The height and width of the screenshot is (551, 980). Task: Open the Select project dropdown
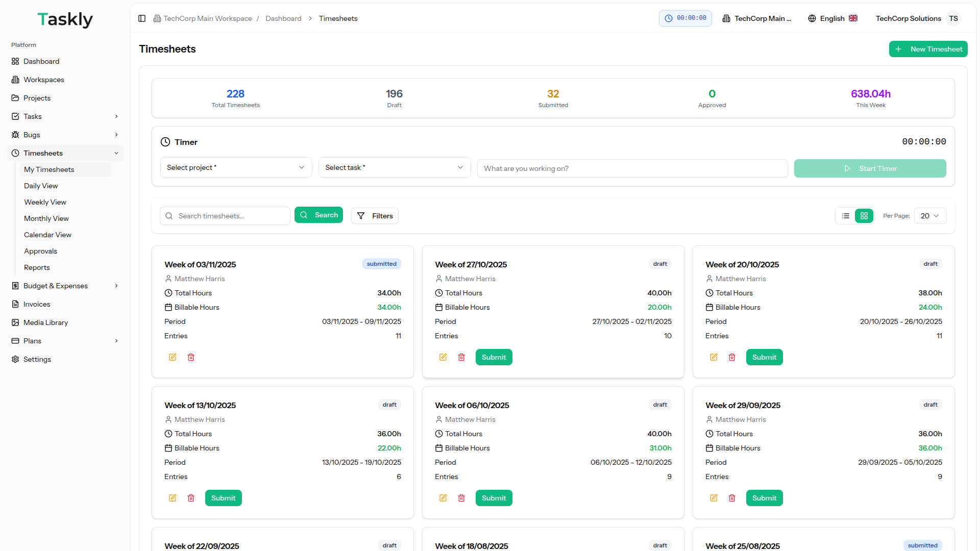pos(236,167)
